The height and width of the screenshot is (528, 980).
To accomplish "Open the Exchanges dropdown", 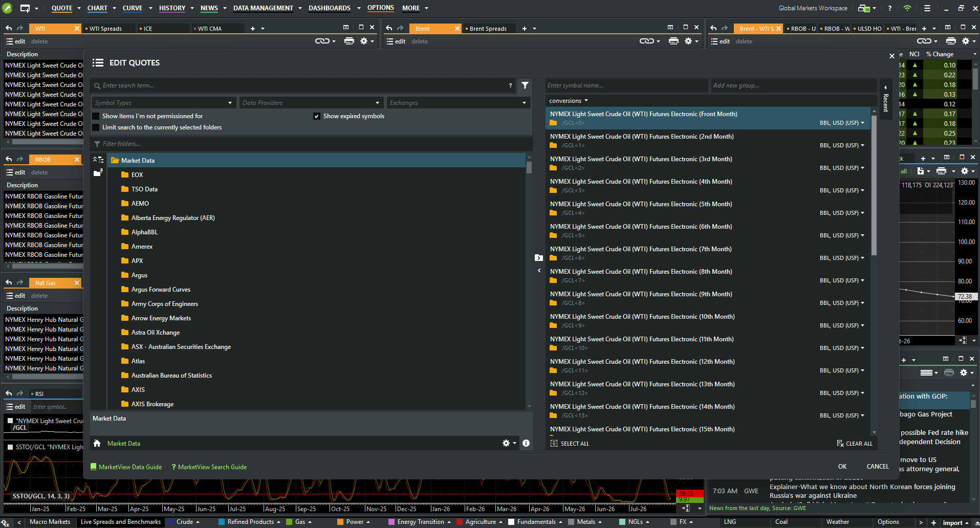I will pyautogui.click(x=459, y=103).
